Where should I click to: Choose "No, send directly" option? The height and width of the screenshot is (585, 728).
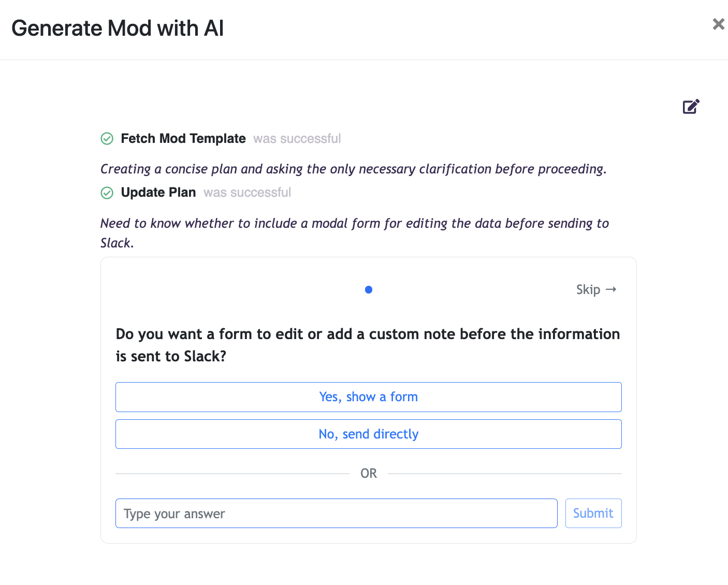368,434
